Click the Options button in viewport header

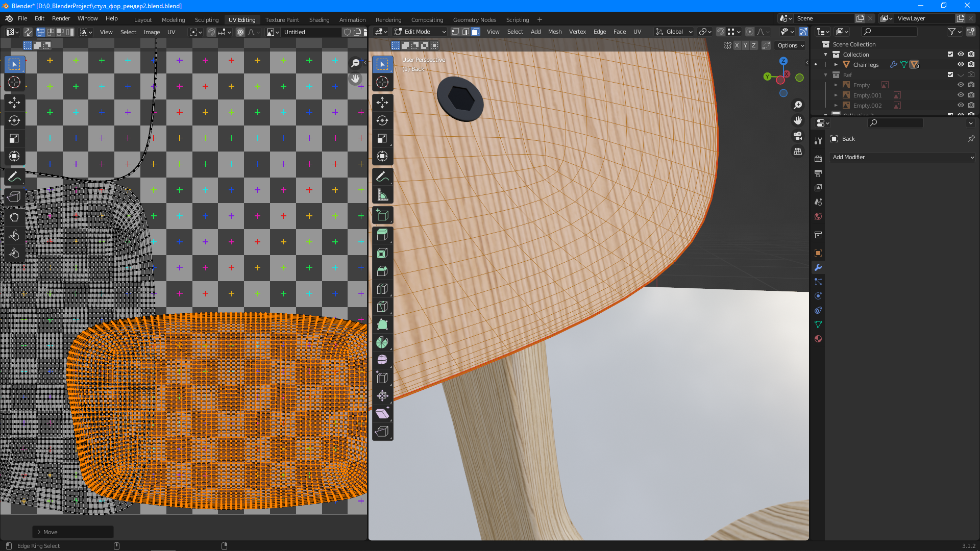tap(791, 45)
